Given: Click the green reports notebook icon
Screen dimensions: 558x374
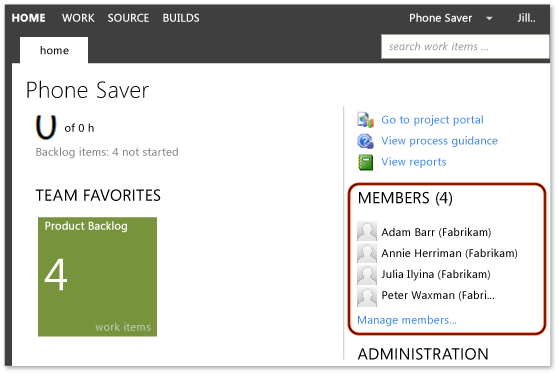Looking at the screenshot, I should click(365, 162).
